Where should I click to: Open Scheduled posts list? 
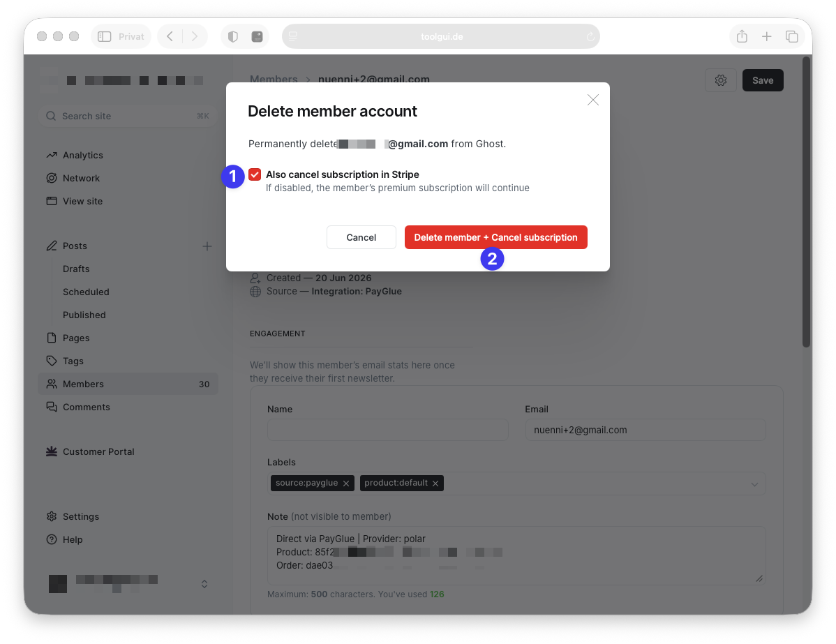86,292
